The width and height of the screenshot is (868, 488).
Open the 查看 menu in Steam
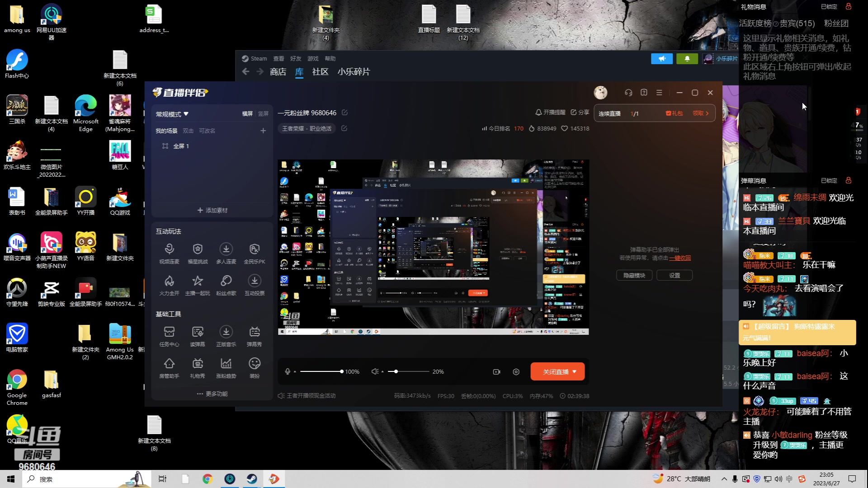coord(278,59)
